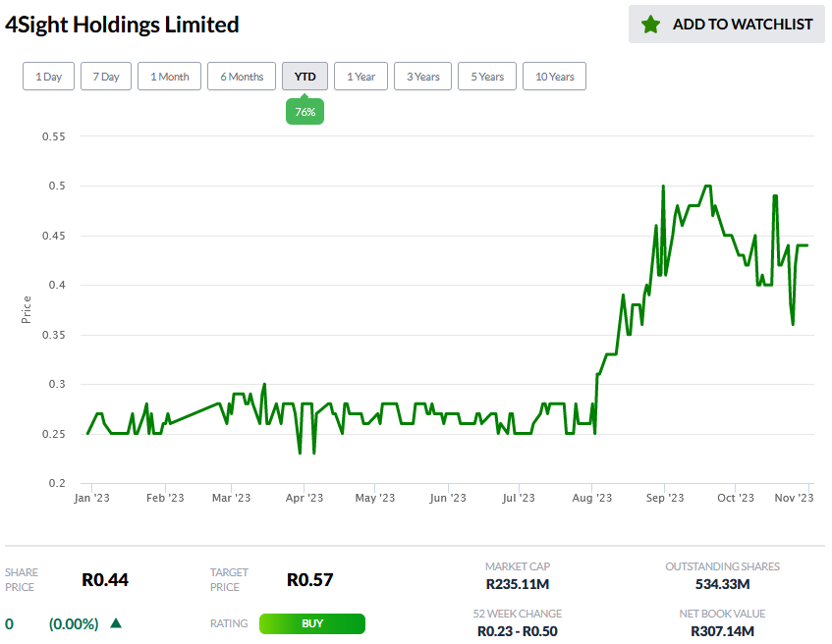Show the 1 Year price chart
The image size is (832, 644).
pos(361,77)
